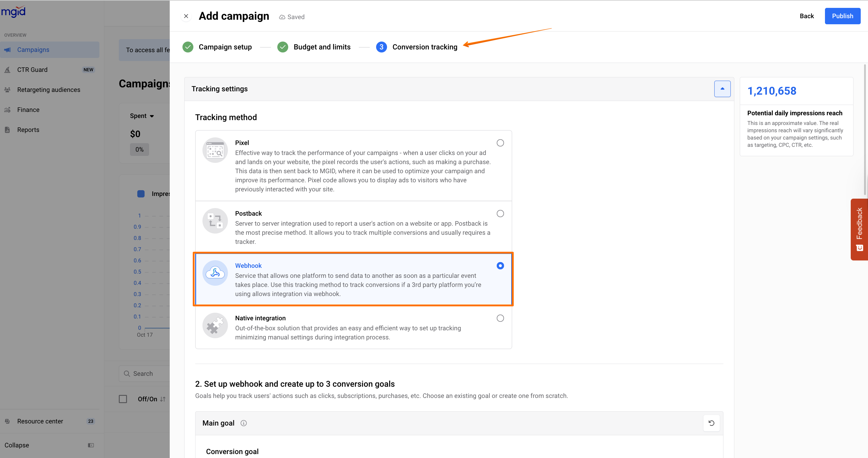
Task: Collapse the Tracking settings section
Action: pos(722,89)
